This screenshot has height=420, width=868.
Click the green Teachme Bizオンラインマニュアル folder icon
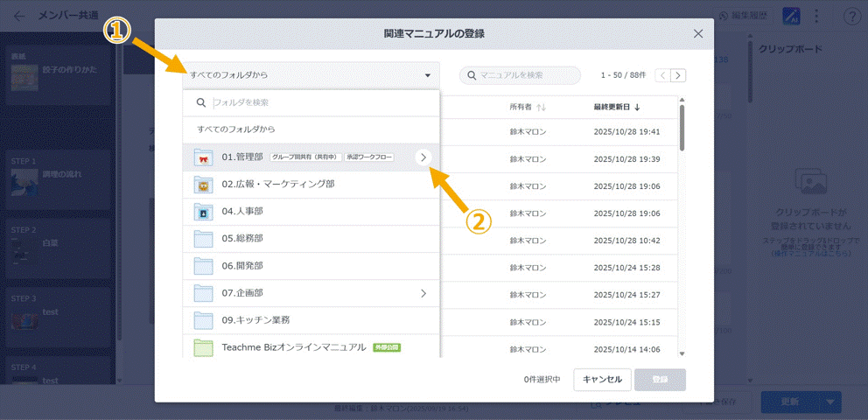[203, 347]
